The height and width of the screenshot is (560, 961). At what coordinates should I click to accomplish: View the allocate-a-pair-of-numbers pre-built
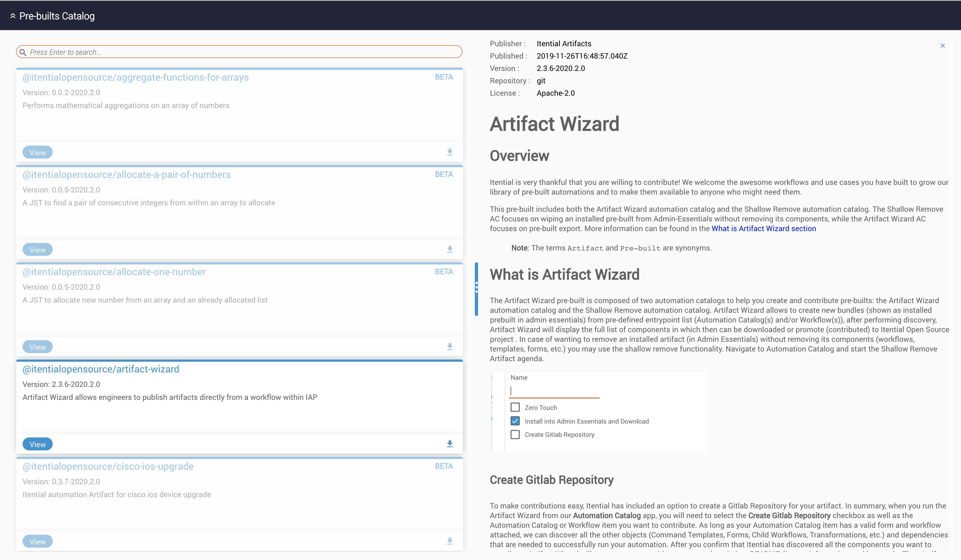click(x=37, y=250)
